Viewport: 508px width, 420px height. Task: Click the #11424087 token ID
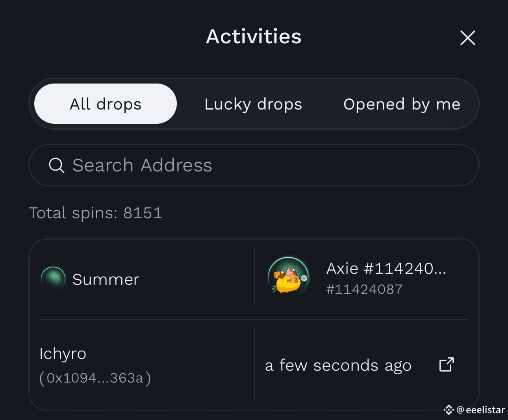pyautogui.click(x=364, y=289)
